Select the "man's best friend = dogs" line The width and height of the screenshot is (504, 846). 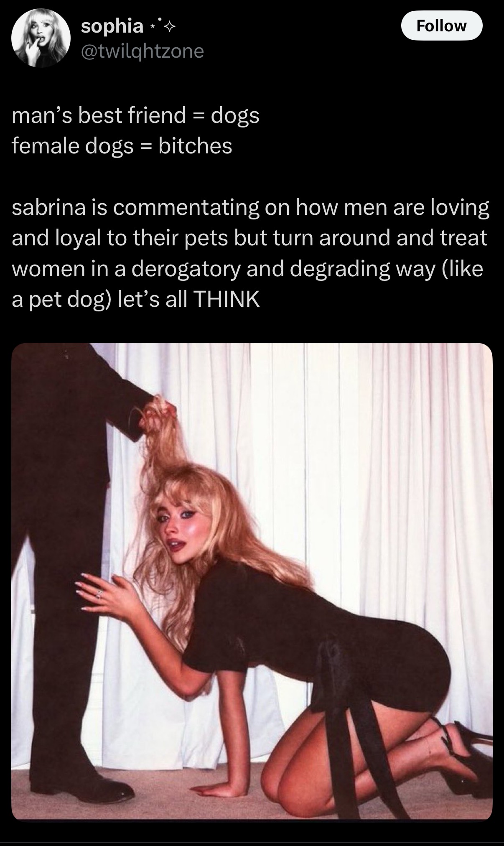point(135,115)
